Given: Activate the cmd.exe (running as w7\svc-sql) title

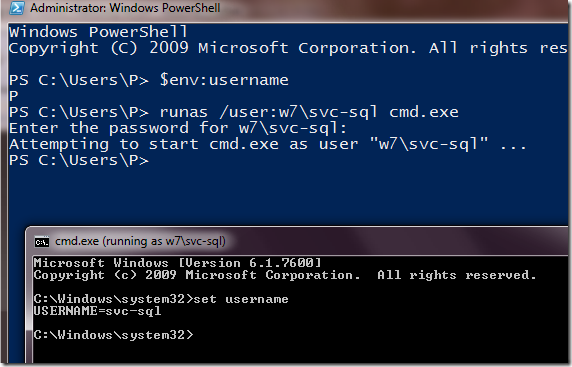Looking at the screenshot, I should [x=140, y=241].
